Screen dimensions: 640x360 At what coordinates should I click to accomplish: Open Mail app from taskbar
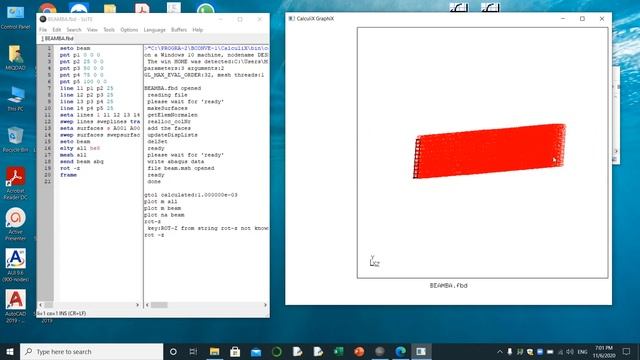point(256,351)
